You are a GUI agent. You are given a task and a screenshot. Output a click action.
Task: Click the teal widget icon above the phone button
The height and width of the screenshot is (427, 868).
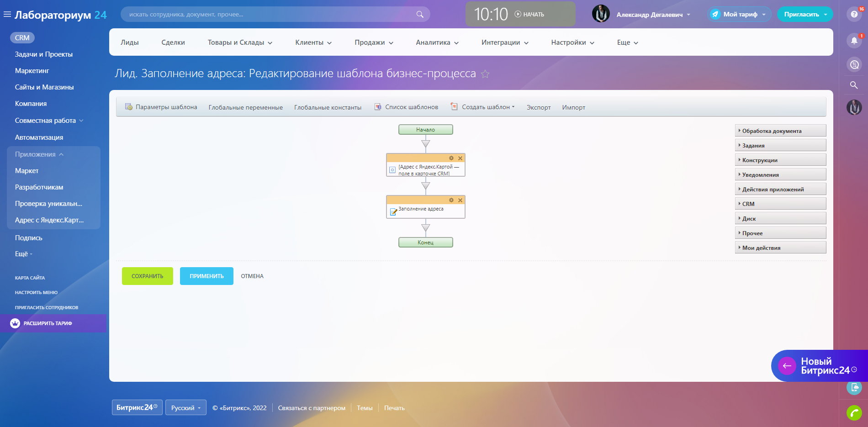pyautogui.click(x=854, y=388)
